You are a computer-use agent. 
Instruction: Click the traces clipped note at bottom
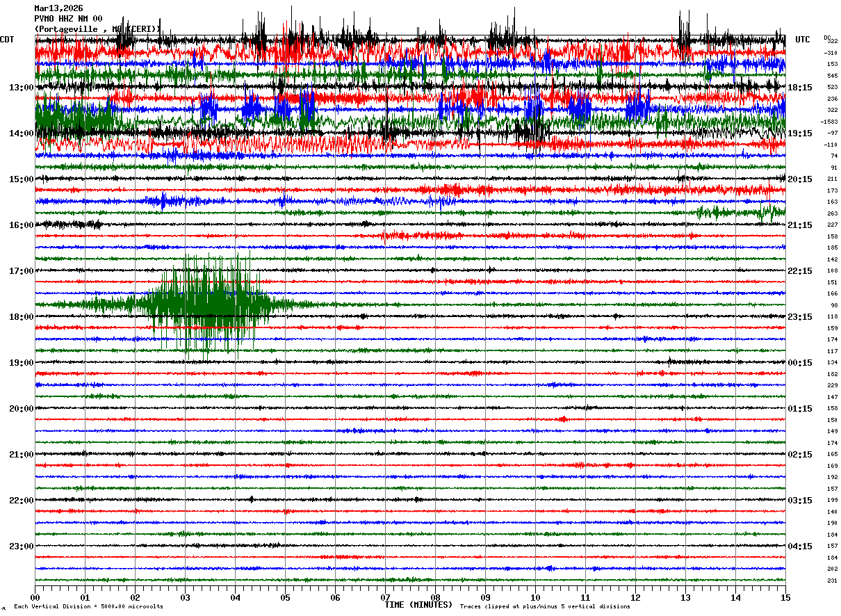[545, 606]
